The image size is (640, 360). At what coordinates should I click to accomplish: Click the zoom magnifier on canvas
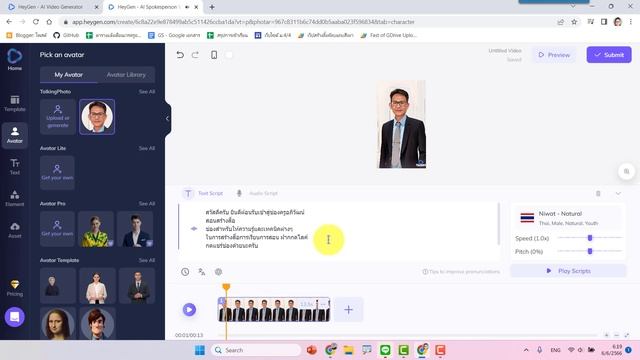pyautogui.click(x=627, y=171)
